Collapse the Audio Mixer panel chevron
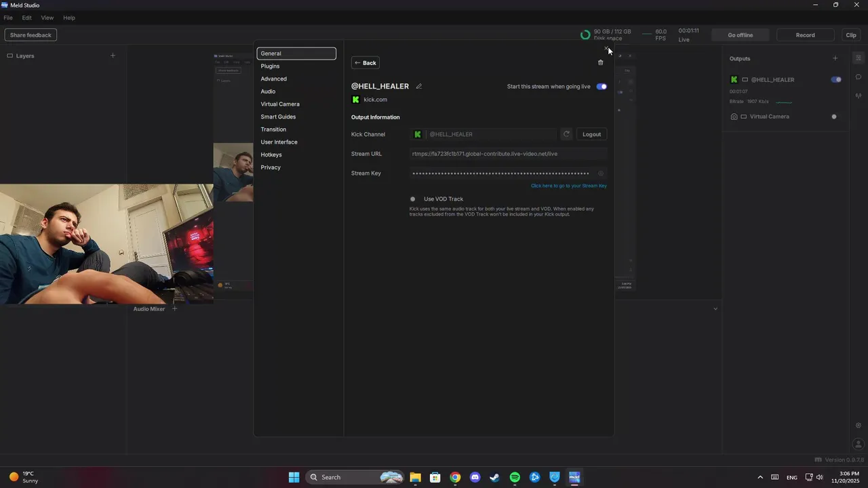 tap(715, 309)
